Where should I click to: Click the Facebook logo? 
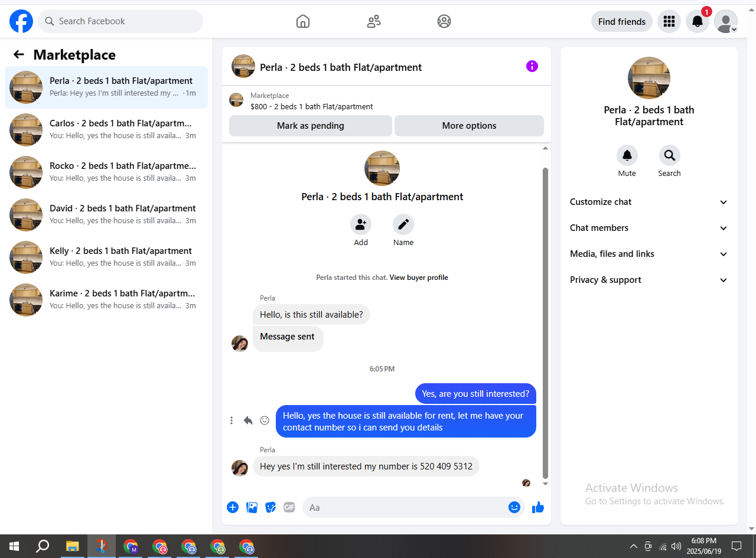pos(21,21)
